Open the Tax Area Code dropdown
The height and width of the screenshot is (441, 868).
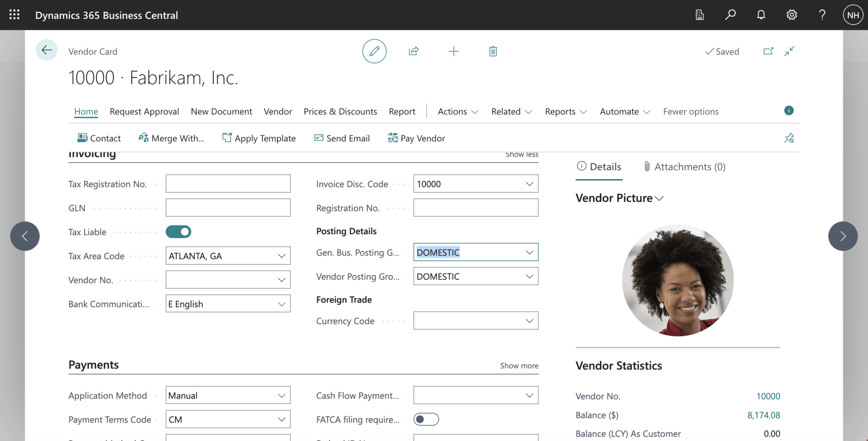[282, 256]
